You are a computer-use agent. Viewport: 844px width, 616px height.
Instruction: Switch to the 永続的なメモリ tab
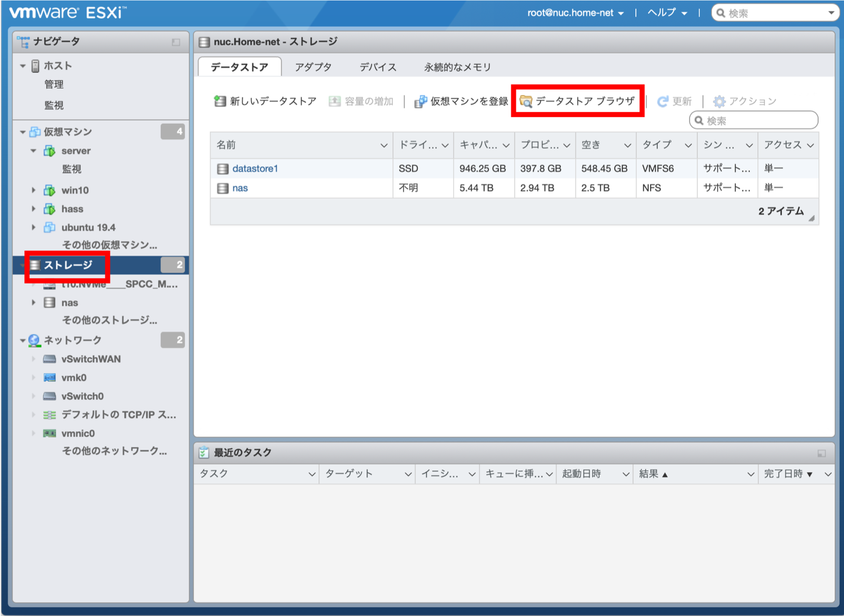click(x=458, y=67)
